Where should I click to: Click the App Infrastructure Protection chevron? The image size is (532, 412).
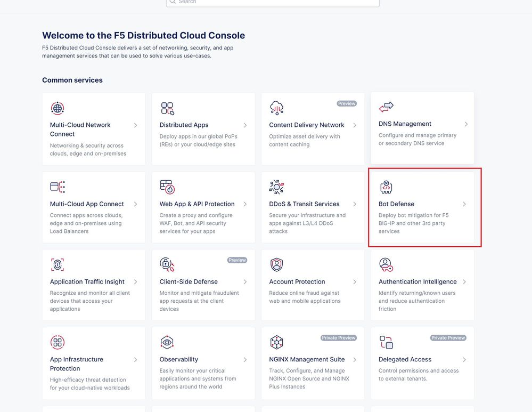[x=135, y=360]
